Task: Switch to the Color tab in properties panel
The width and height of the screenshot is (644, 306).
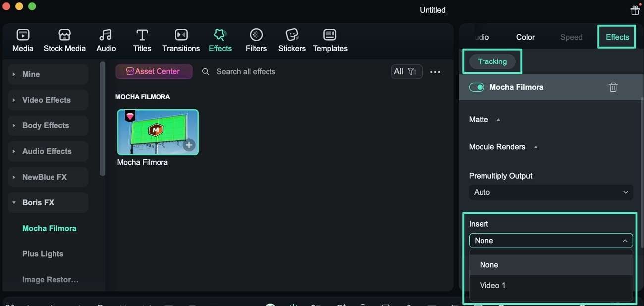Action: coord(525,37)
